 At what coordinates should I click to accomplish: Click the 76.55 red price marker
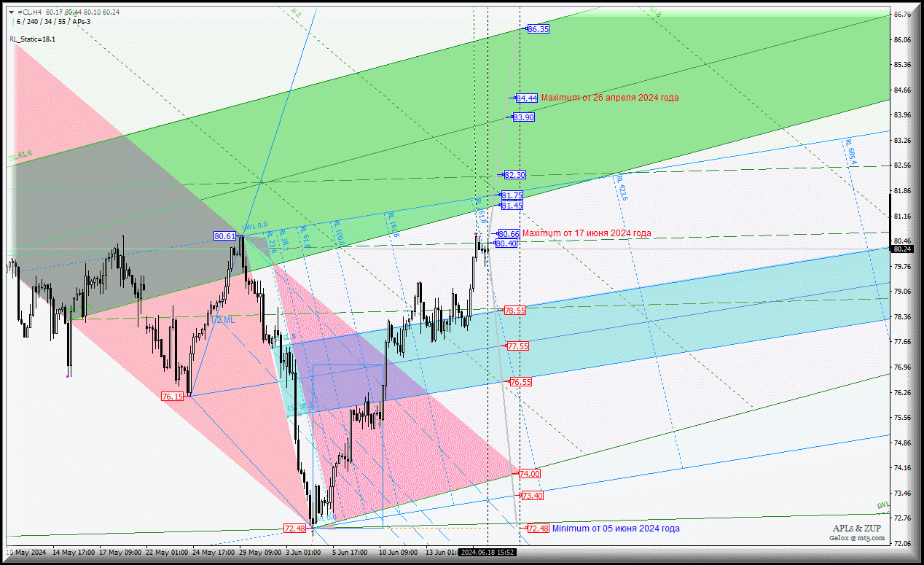(x=520, y=382)
